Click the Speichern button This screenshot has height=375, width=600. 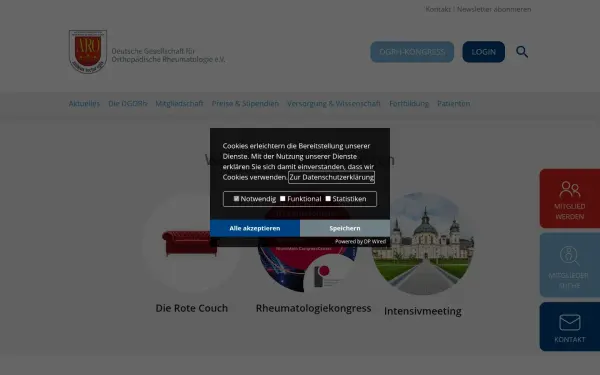tap(345, 228)
